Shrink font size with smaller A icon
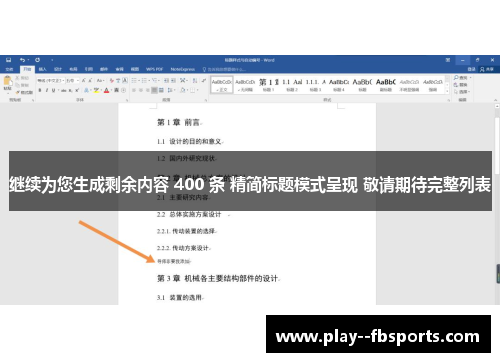 coord(90,81)
